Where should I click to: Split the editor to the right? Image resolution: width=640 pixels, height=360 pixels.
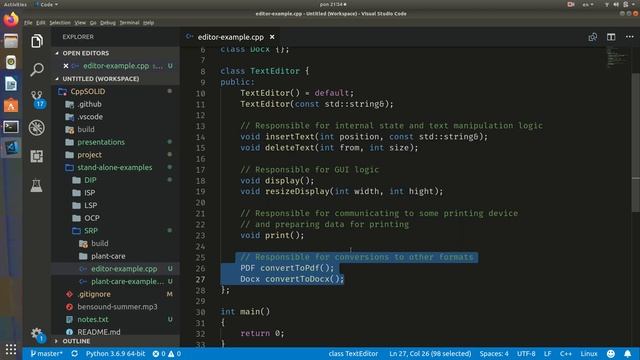point(611,37)
